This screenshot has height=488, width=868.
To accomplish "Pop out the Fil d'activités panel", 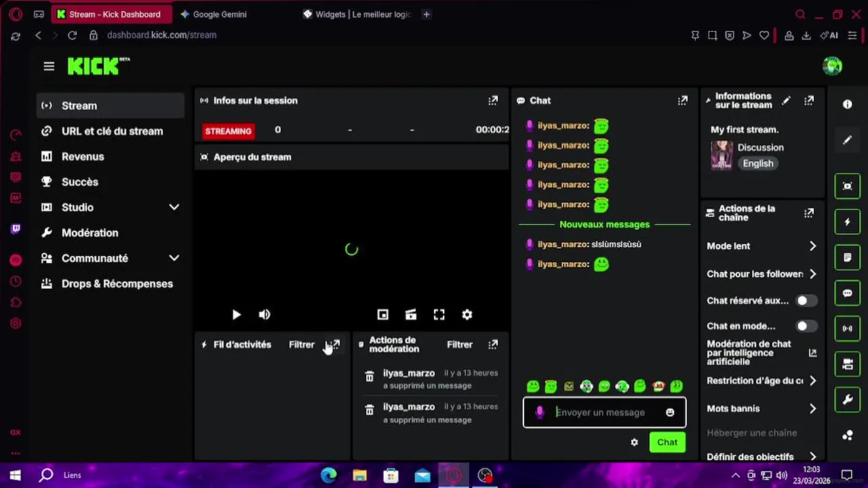I will 335,344.
